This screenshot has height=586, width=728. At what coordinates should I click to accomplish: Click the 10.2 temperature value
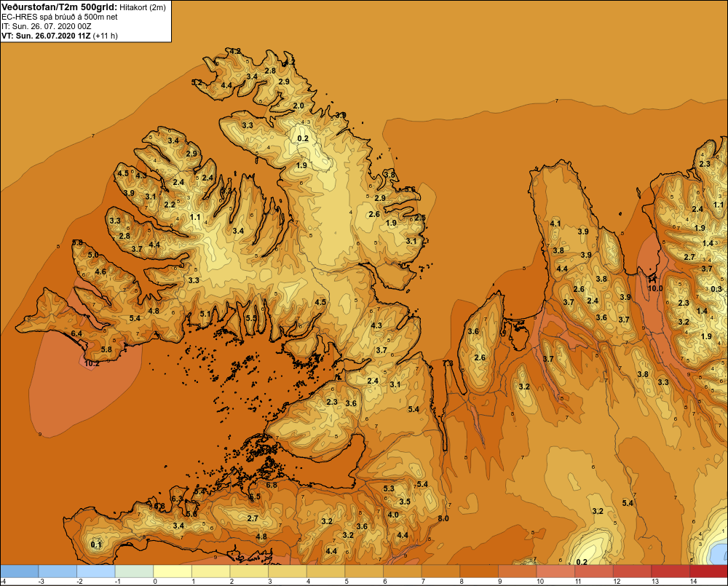pos(92,363)
